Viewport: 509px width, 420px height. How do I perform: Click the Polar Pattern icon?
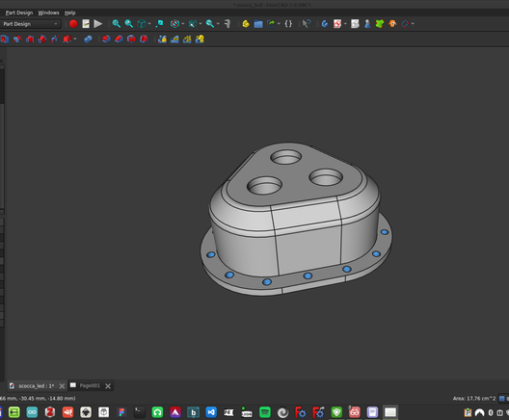(187, 39)
